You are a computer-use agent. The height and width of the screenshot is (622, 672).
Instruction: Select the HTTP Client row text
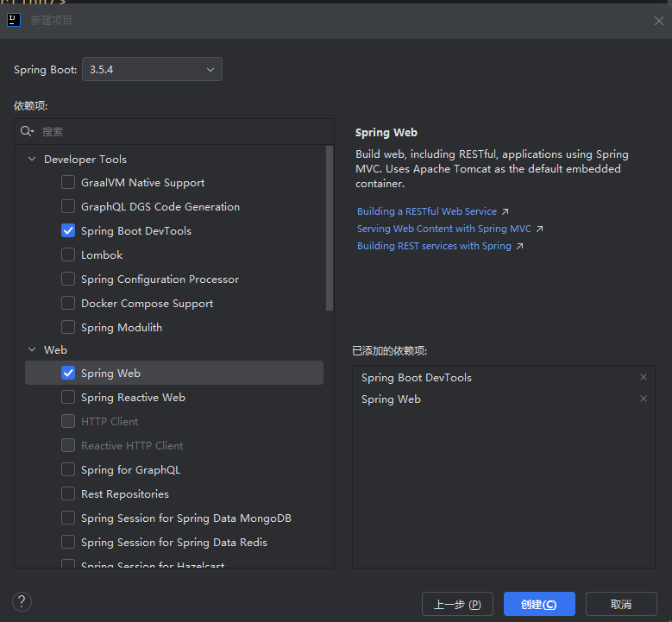tap(110, 421)
